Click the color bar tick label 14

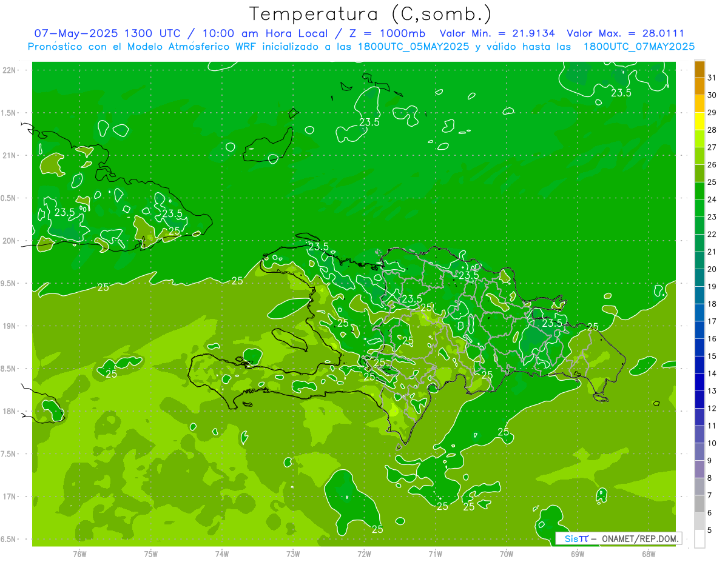click(712, 373)
